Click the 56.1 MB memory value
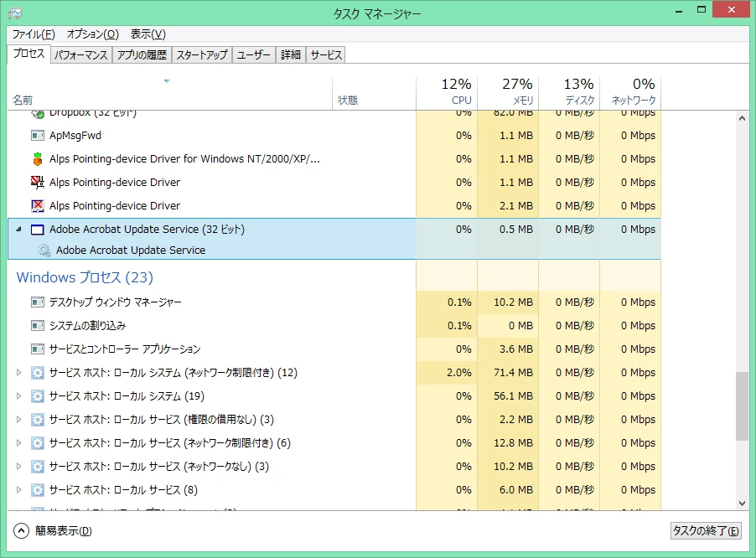The image size is (756, 558). [x=513, y=396]
